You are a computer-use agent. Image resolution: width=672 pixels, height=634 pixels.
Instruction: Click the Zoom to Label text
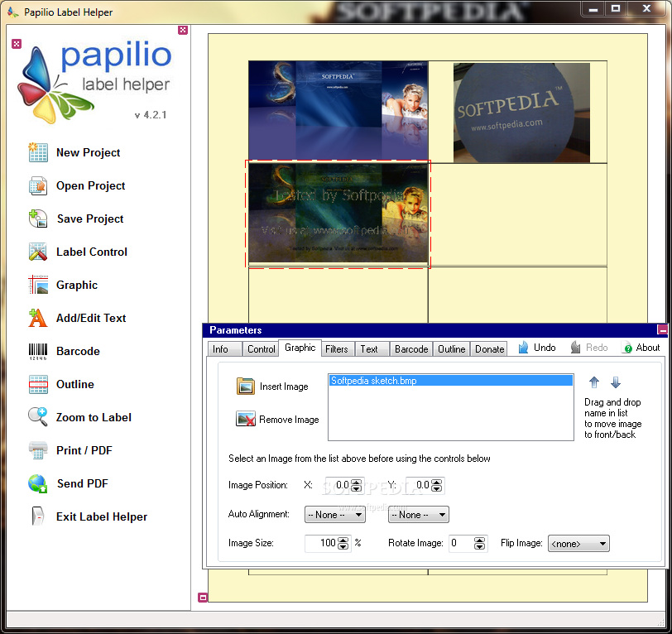coord(94,417)
